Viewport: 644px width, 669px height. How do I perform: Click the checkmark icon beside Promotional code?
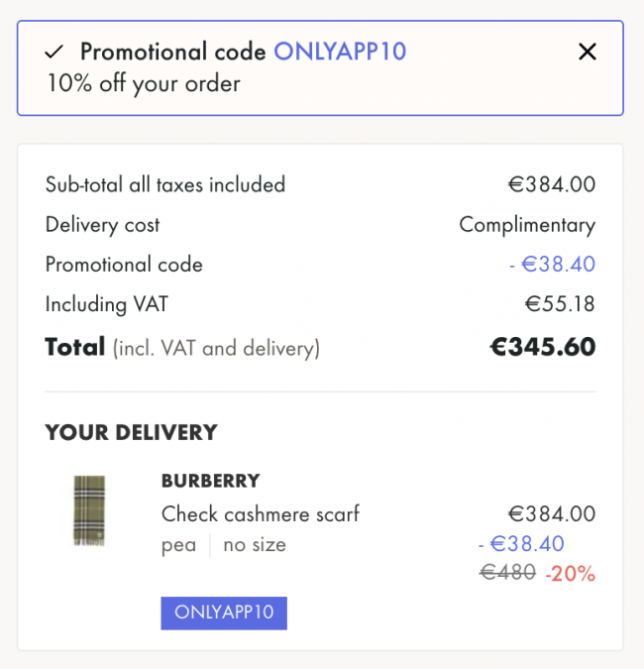[x=55, y=52]
